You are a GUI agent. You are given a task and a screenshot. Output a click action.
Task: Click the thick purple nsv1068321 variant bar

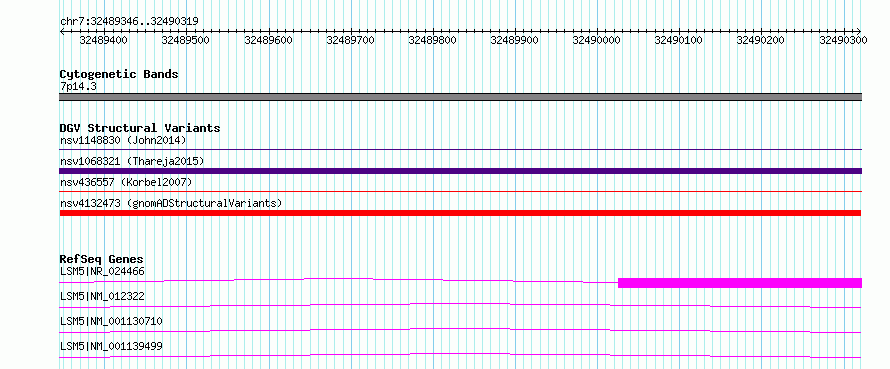click(x=460, y=171)
